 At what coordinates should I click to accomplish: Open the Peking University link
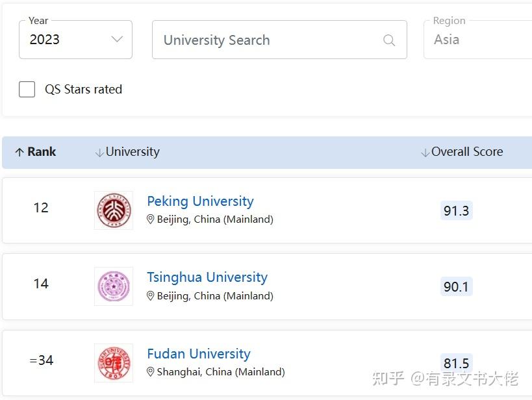tap(200, 201)
